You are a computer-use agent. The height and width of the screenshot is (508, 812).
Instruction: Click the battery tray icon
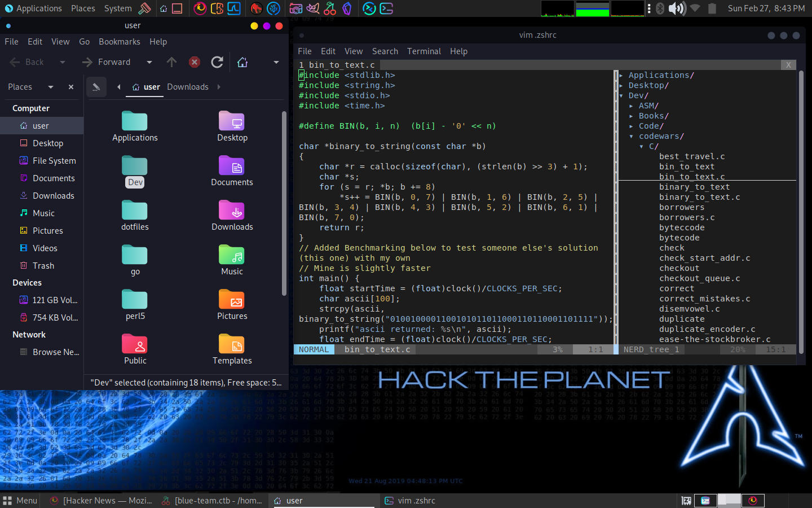(712, 8)
